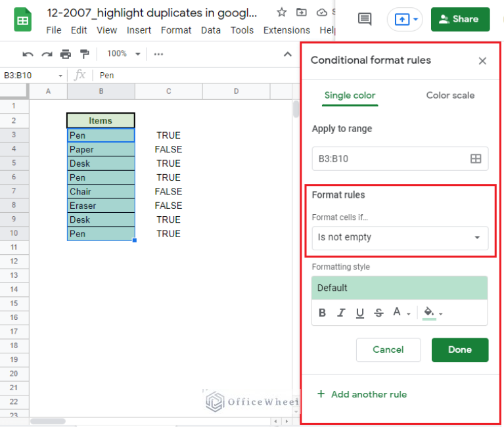
Task: Expand the present button dropdown arrow
Action: [x=415, y=19]
